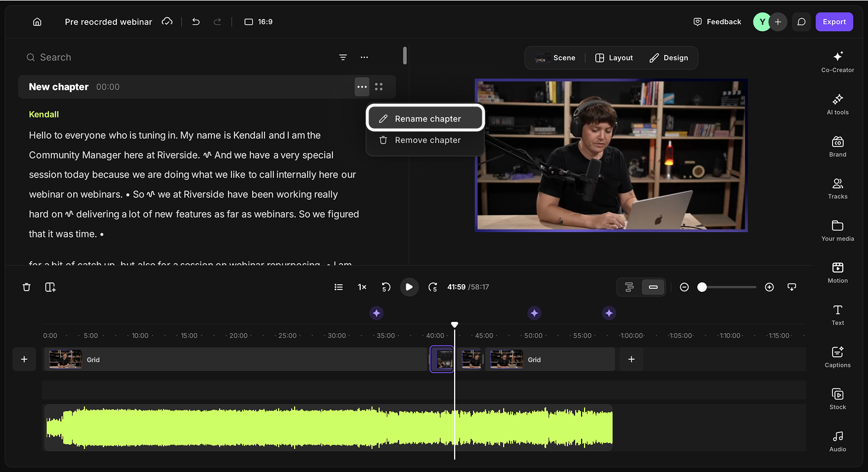Image resolution: width=868 pixels, height=472 pixels.
Task: Toggle the compact timeline view button
Action: point(653,287)
